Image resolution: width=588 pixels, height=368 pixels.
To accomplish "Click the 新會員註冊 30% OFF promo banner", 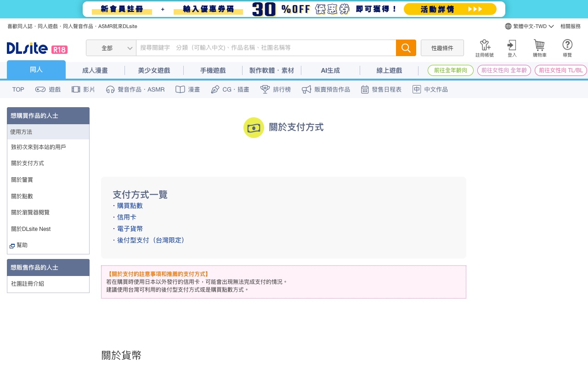I will [x=294, y=9].
